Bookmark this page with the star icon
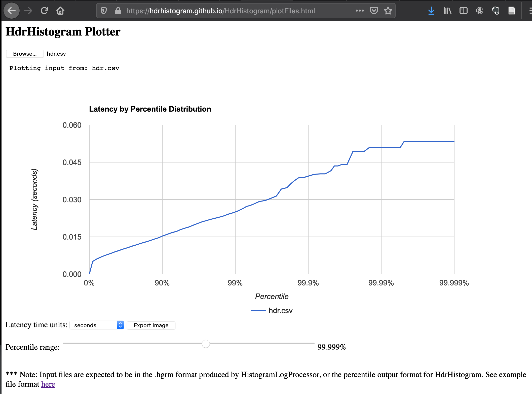Viewport: 532px width, 394px height. 388,11
